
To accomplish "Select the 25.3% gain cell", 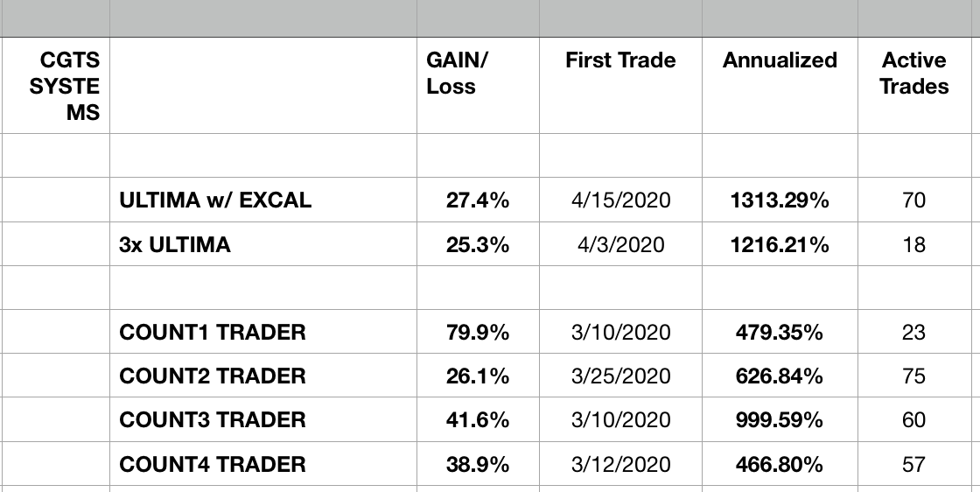I will point(478,245).
